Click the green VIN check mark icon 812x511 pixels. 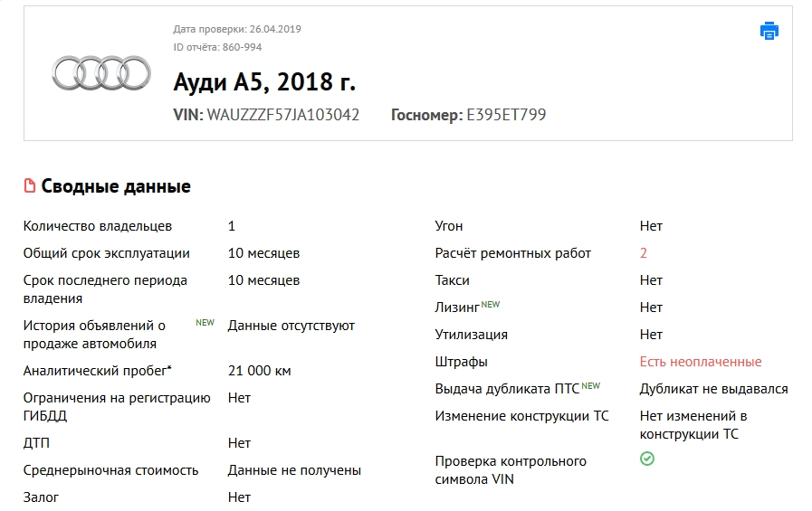pyautogui.click(x=647, y=459)
